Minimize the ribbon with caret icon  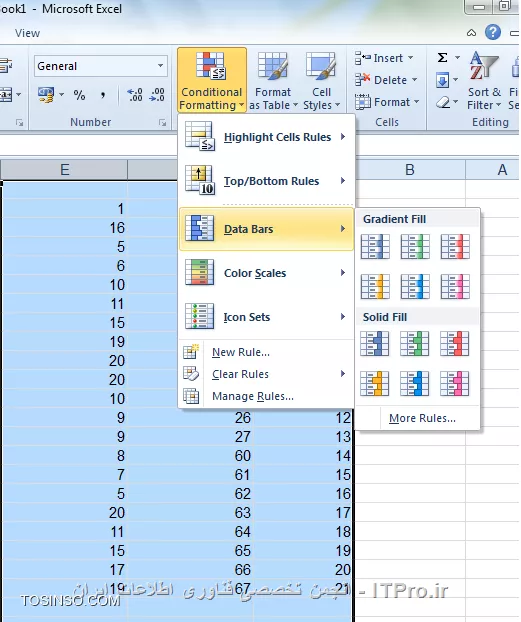coord(471,33)
